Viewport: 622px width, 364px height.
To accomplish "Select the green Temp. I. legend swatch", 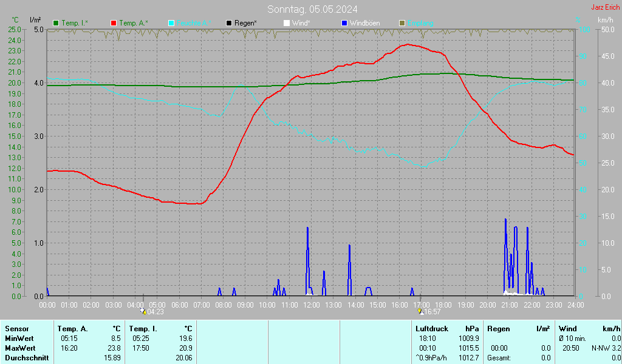I will [56, 23].
